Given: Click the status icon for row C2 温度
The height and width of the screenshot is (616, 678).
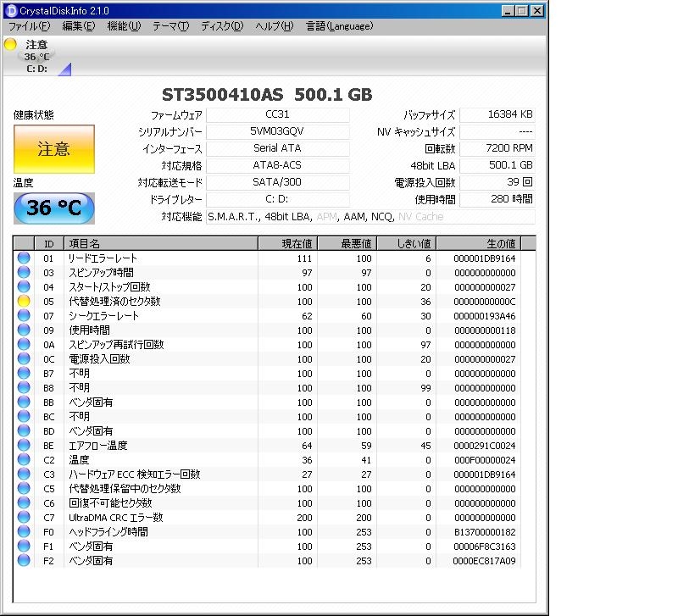Looking at the screenshot, I should [x=24, y=459].
